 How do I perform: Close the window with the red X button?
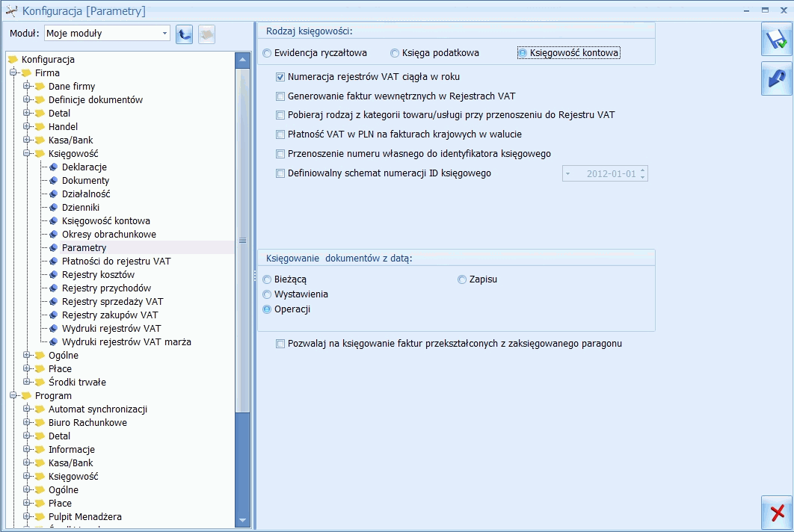click(x=776, y=513)
